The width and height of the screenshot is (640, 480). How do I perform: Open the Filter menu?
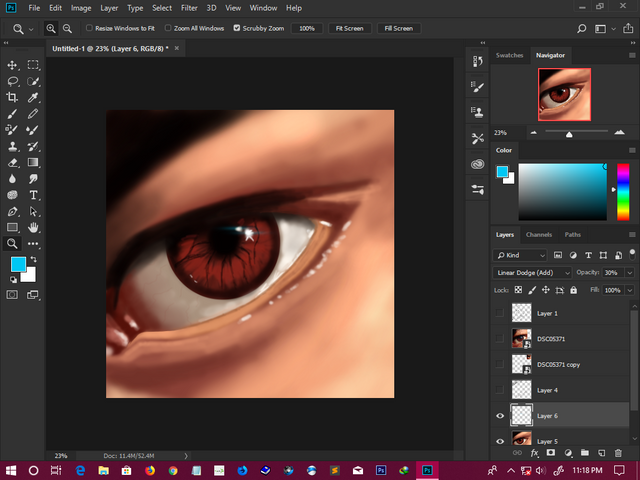(x=189, y=8)
